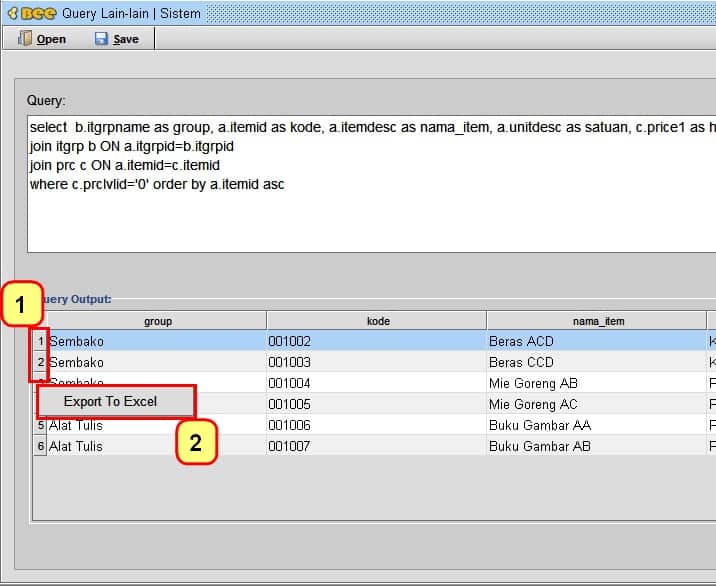This screenshot has width=716, height=586.
Task: Click the nama_item column header
Action: 597,321
